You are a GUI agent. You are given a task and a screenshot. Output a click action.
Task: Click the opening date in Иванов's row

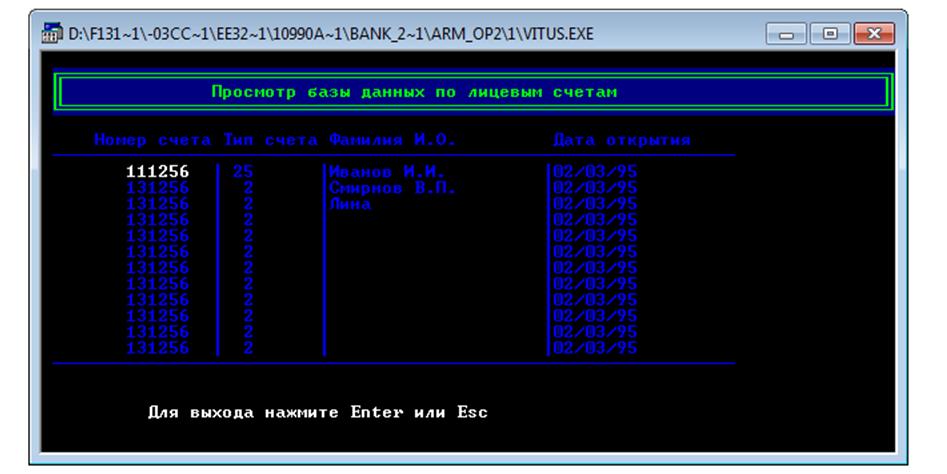coord(594,172)
